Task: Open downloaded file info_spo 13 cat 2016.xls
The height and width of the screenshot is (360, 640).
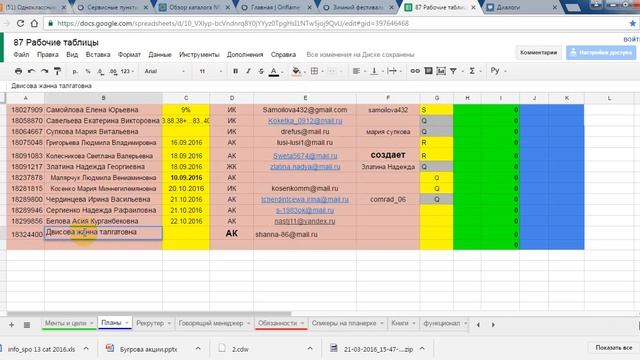Action: (x=41, y=349)
